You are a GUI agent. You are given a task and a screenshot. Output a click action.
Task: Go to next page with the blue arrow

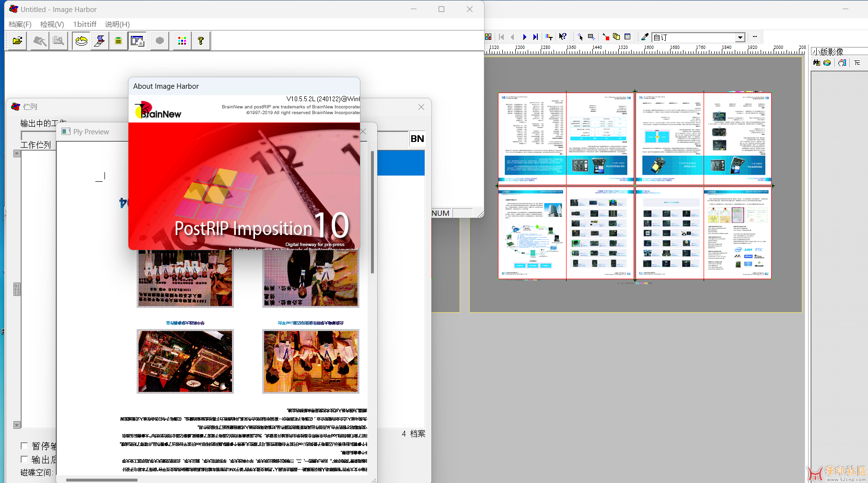(524, 37)
